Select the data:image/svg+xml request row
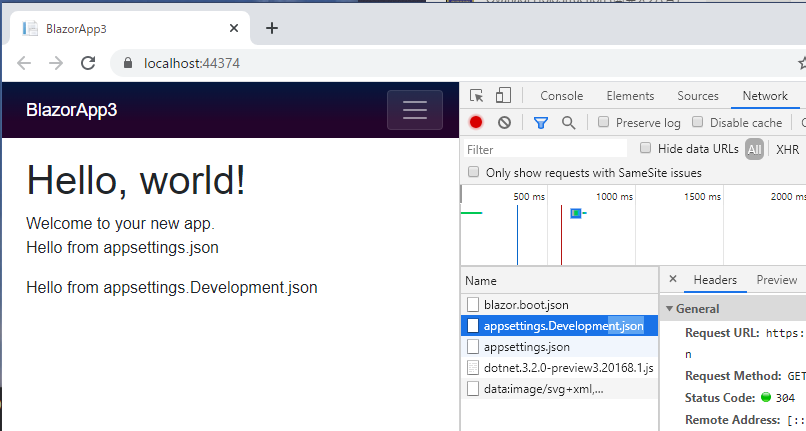 (x=559, y=389)
